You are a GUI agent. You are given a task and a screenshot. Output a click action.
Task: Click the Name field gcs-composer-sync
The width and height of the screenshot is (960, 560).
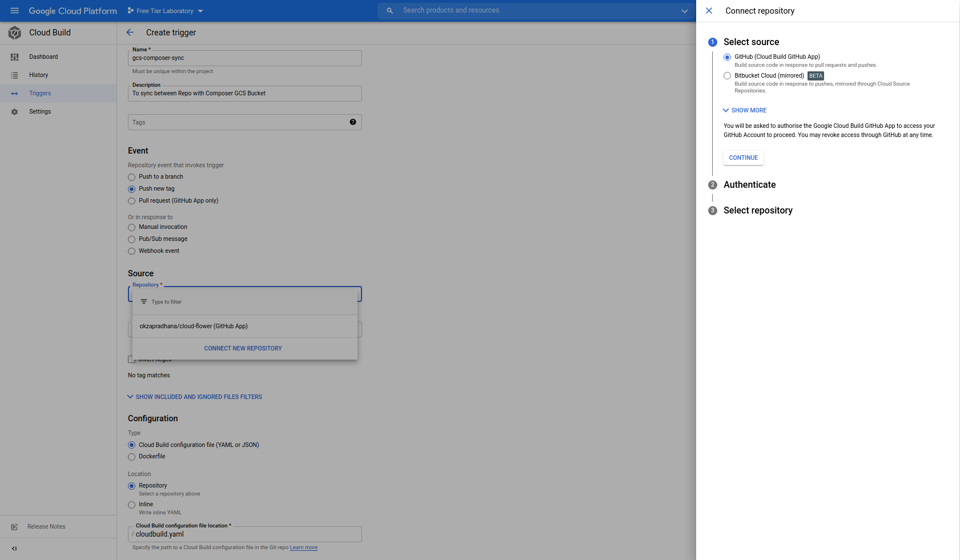point(245,58)
